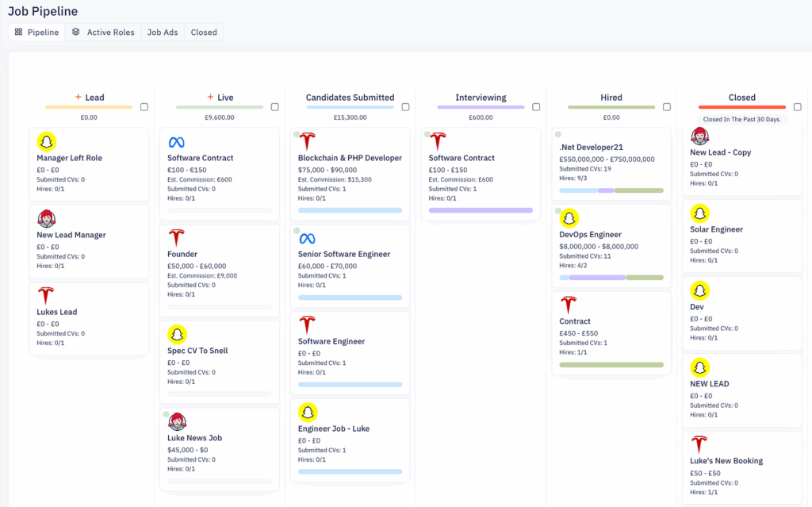Click the Snapchat logo on Manager Left Role card

pyautogui.click(x=47, y=141)
